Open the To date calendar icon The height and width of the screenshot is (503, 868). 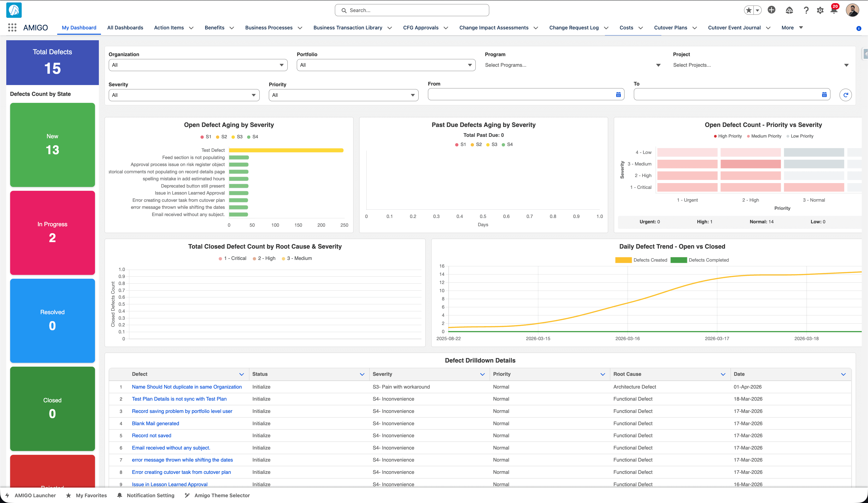(x=824, y=95)
